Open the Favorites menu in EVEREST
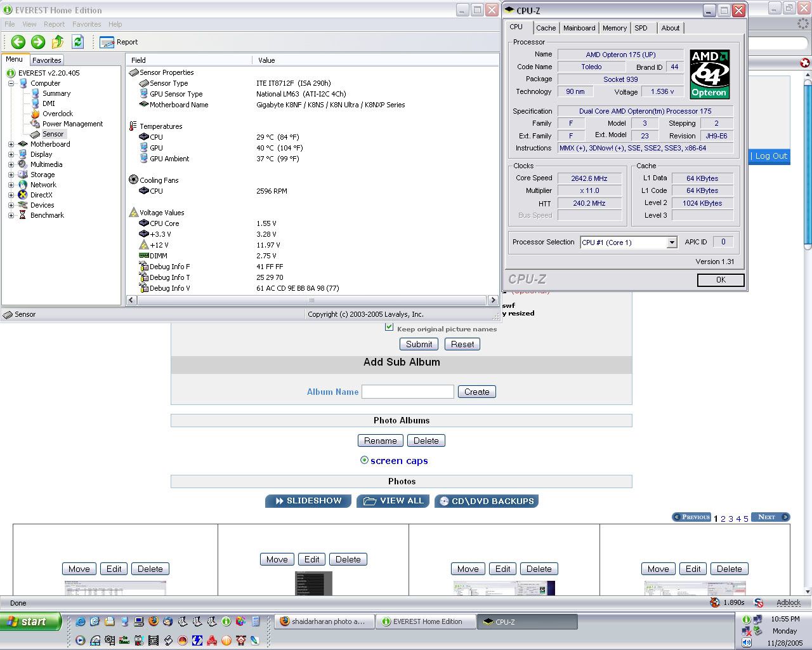The width and height of the screenshot is (812, 650). coord(87,24)
